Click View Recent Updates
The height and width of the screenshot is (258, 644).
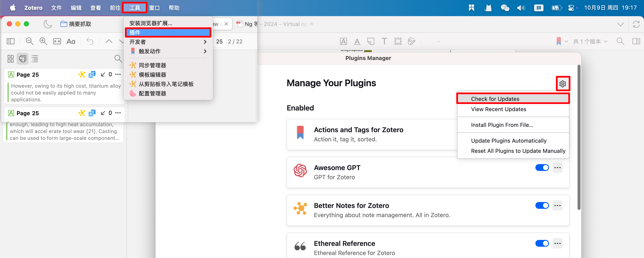513,109
